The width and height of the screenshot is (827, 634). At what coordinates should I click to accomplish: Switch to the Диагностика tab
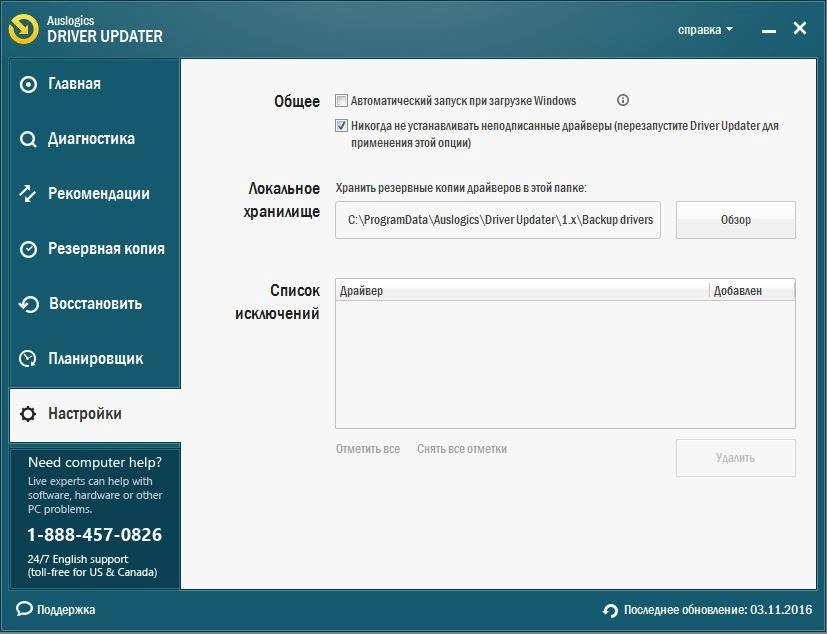95,139
